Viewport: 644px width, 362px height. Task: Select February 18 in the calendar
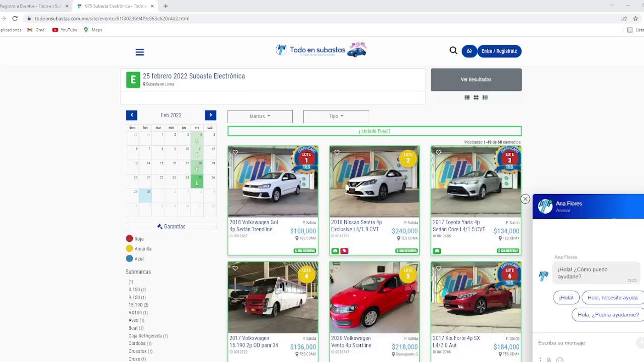click(197, 167)
